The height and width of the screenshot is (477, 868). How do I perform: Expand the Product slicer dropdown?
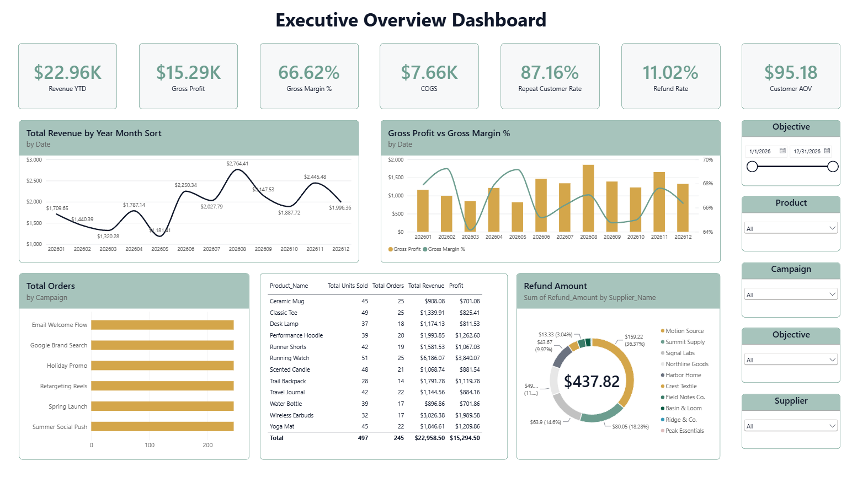[791, 228]
